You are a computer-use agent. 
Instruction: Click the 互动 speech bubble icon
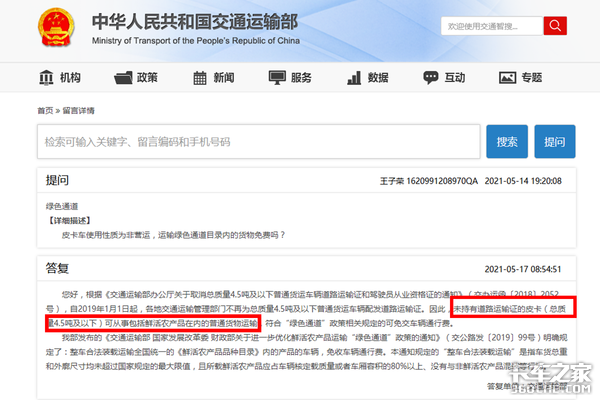pos(431,78)
